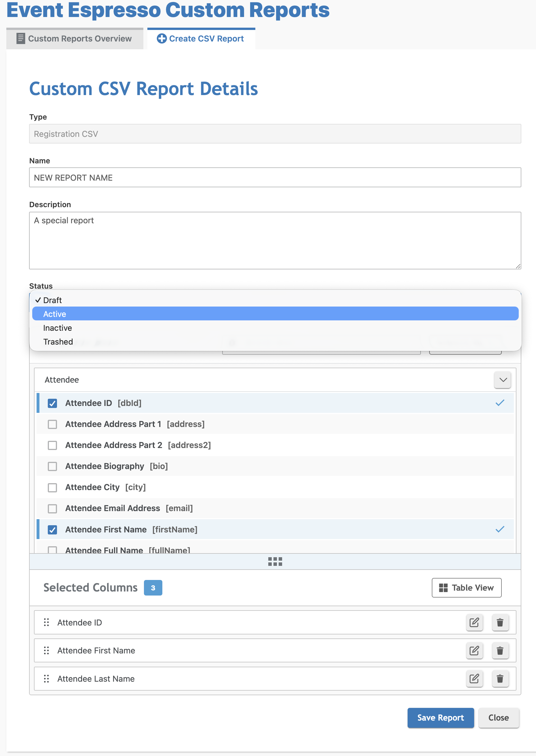Image resolution: width=536 pixels, height=756 pixels.
Task: Uncheck the Attendee First Name checkbox
Action: pyautogui.click(x=52, y=530)
